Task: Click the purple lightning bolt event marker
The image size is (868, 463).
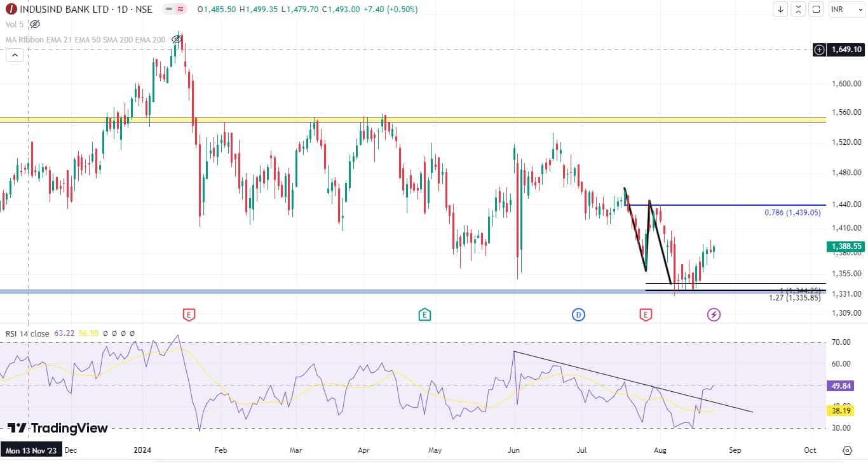Action: (x=714, y=314)
